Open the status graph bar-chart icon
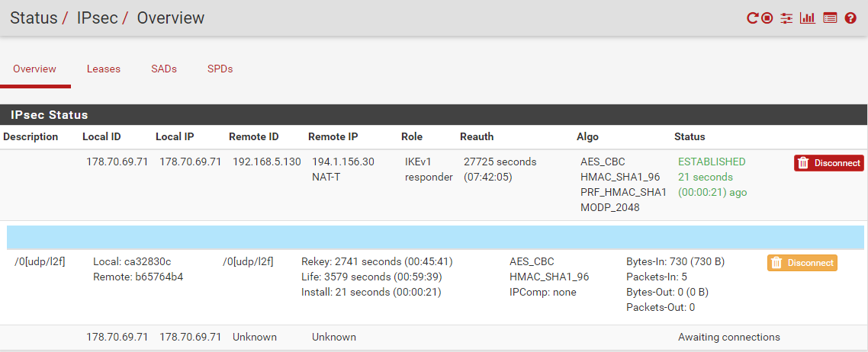The height and width of the screenshot is (352, 868). (x=808, y=18)
